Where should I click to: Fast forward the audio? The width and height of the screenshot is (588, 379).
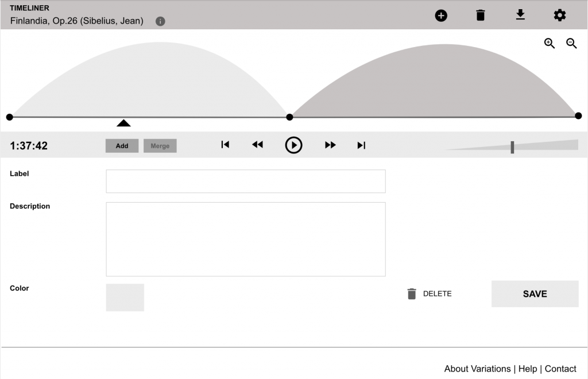click(x=330, y=145)
